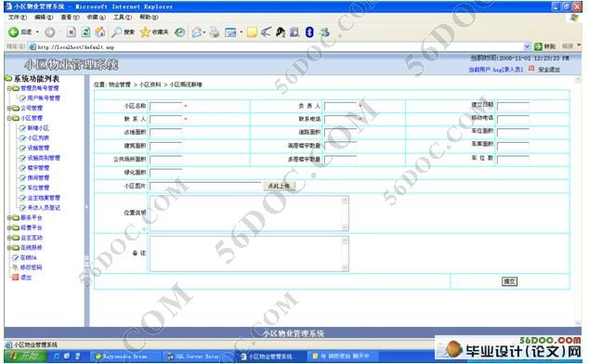Image resolution: width=589 pixels, height=364 pixels.
Task: Click the 小区名称 input field
Action: pyautogui.click(x=166, y=106)
